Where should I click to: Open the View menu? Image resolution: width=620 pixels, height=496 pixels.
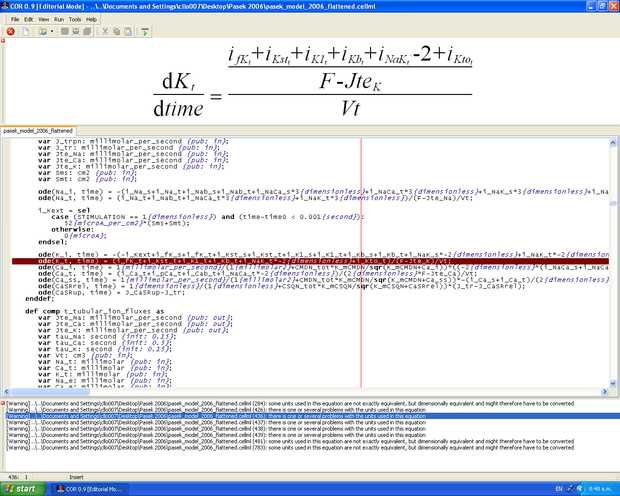pyautogui.click(x=43, y=19)
